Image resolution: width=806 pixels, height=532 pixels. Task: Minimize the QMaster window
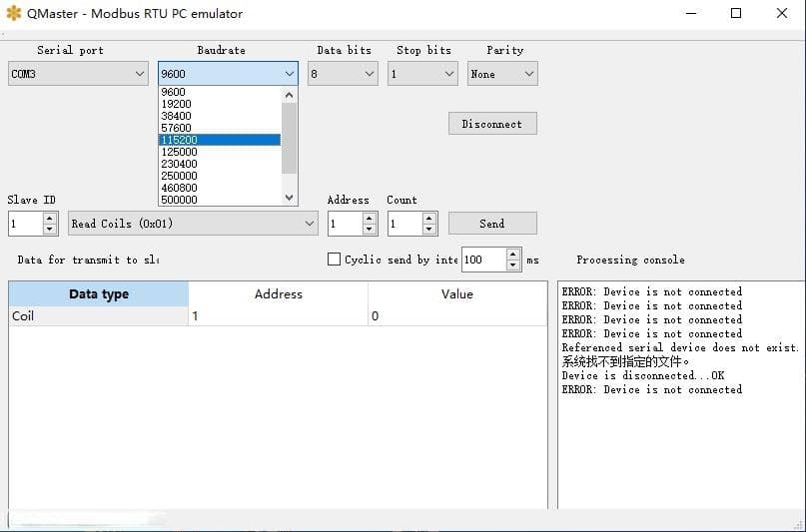coord(691,13)
